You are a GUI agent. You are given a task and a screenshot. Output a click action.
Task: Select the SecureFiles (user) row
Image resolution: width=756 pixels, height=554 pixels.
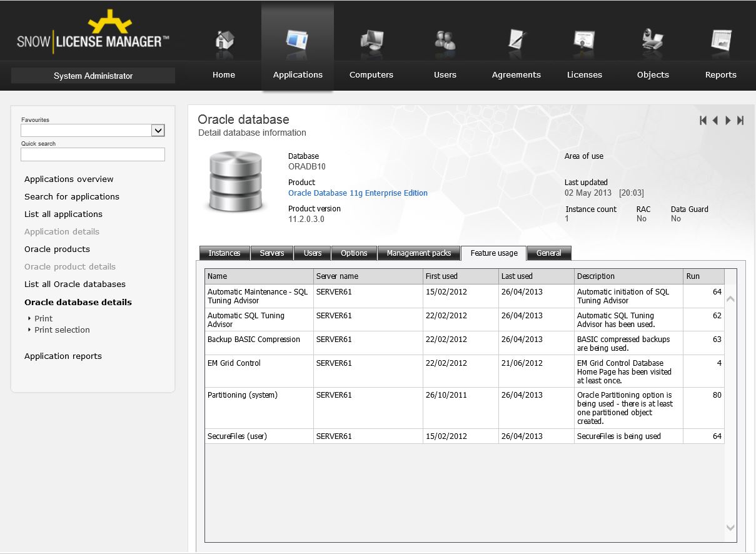[465, 436]
